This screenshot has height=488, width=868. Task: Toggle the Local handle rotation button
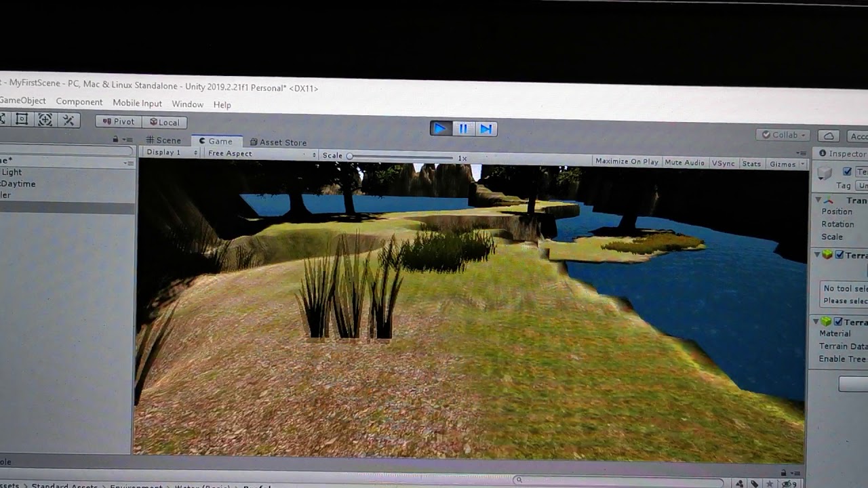163,122
